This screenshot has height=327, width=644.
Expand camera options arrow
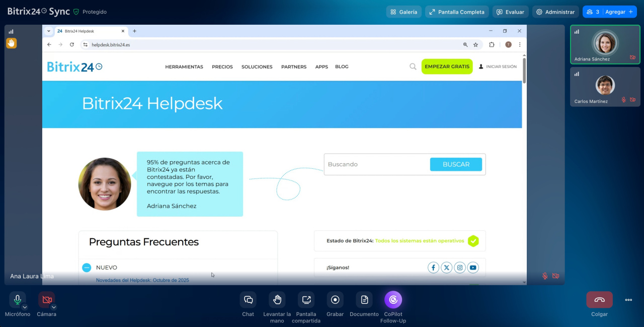[x=54, y=307]
